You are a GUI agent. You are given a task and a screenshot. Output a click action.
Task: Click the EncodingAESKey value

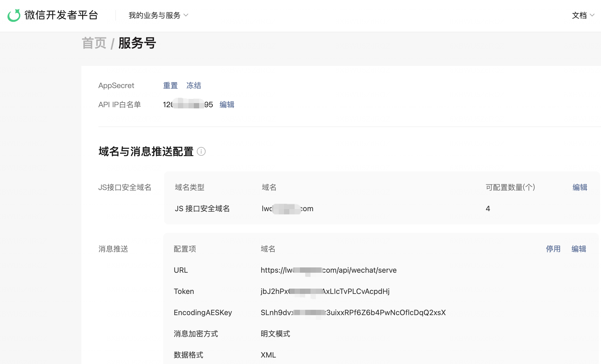(353, 313)
